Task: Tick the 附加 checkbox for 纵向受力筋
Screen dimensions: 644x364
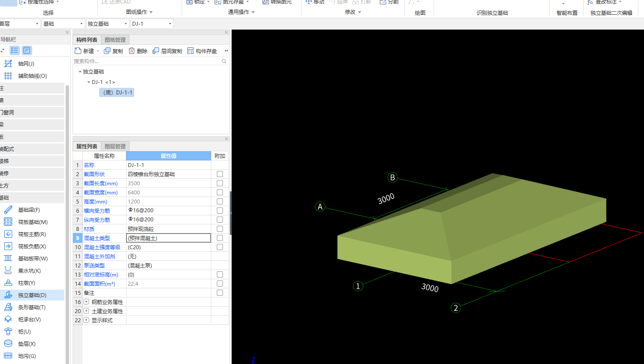Action: 220,220
